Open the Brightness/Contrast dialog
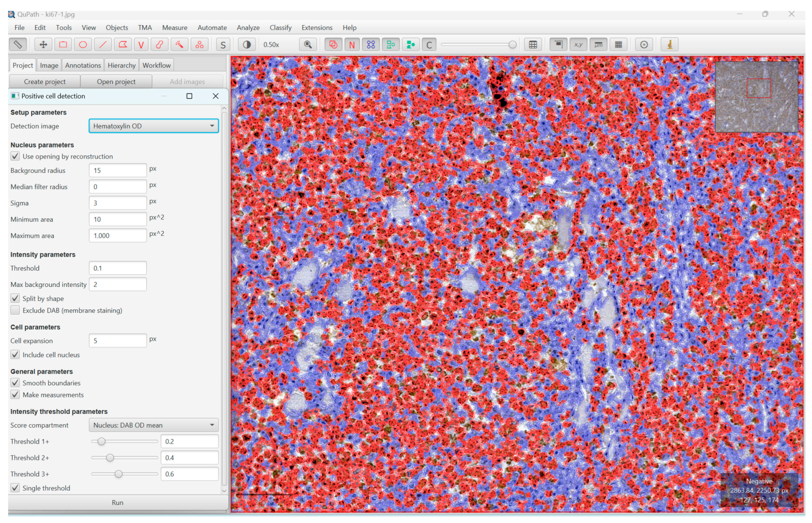The image size is (812, 523). [247, 44]
